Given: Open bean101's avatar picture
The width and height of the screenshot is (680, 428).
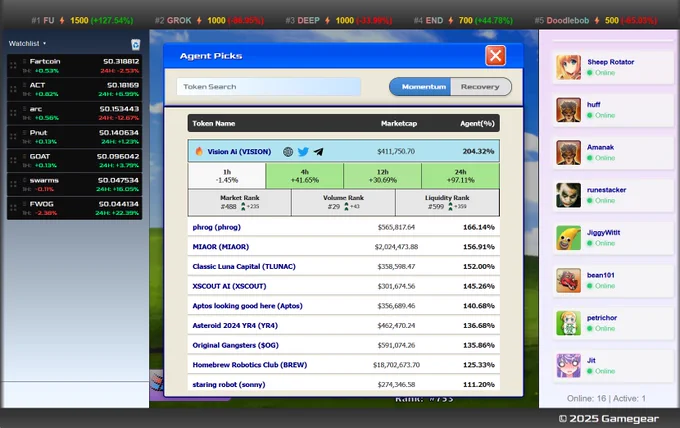Looking at the screenshot, I should point(569,281).
